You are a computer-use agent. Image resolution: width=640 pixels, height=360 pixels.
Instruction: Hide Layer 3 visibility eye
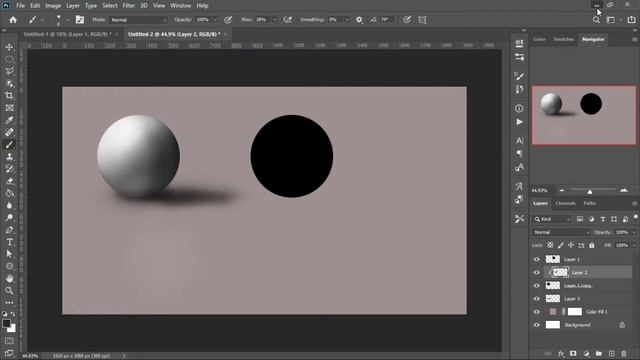coord(537,299)
